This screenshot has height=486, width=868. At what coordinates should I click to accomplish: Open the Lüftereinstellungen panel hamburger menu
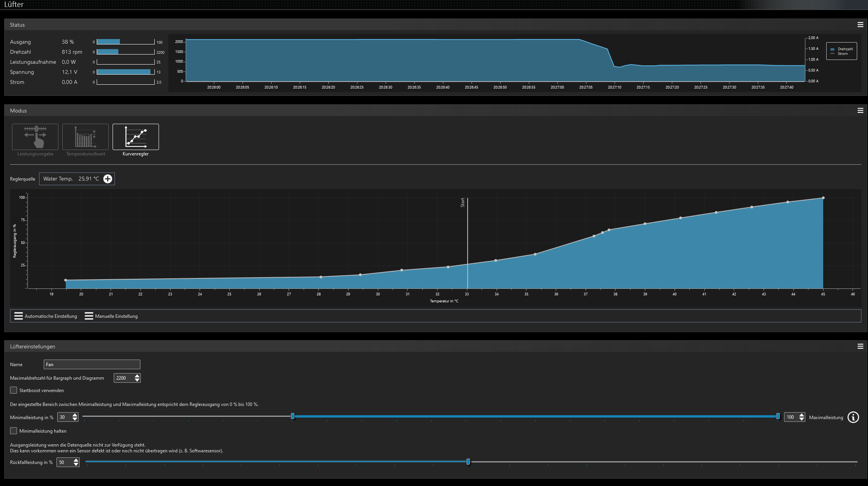[x=860, y=346]
